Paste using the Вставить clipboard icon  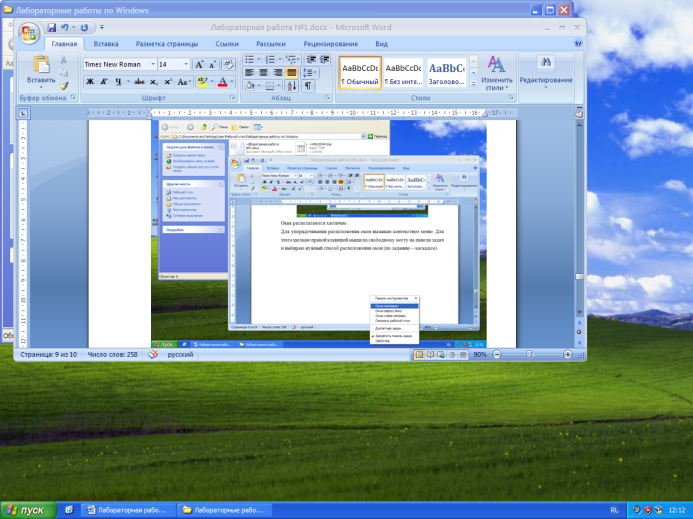pos(41,65)
